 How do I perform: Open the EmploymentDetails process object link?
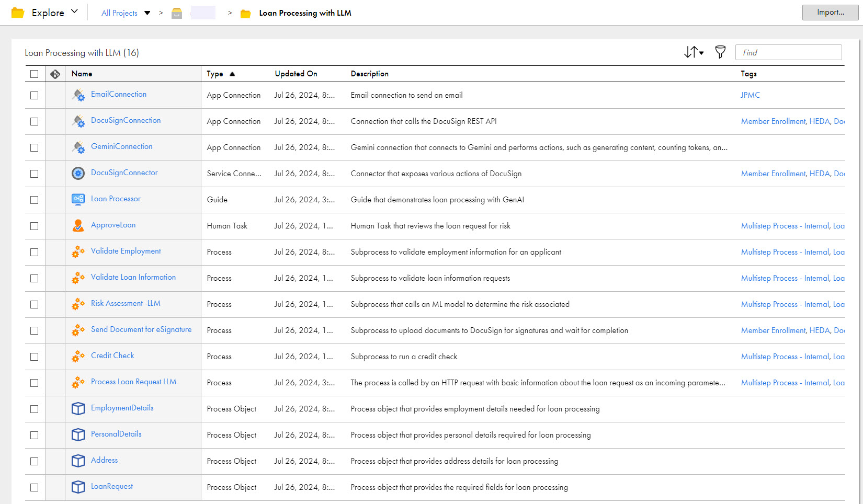[x=122, y=408]
